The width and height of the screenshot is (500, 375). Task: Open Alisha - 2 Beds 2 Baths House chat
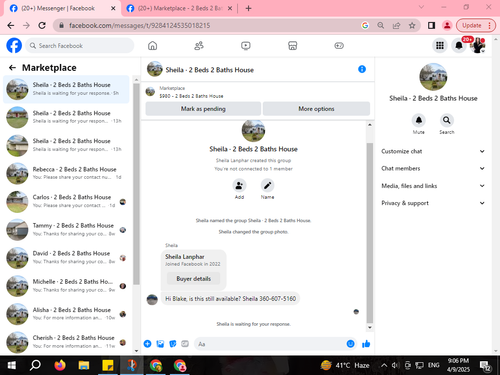(66, 314)
